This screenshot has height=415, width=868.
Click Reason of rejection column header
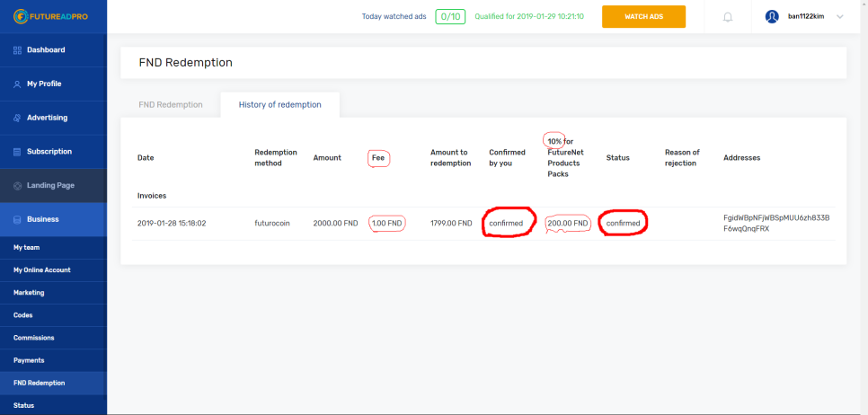point(682,158)
